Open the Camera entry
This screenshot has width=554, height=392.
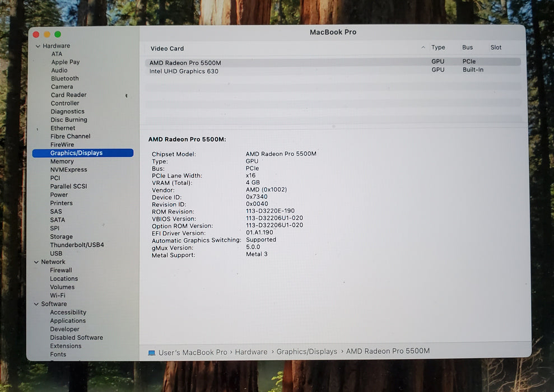[x=62, y=87]
